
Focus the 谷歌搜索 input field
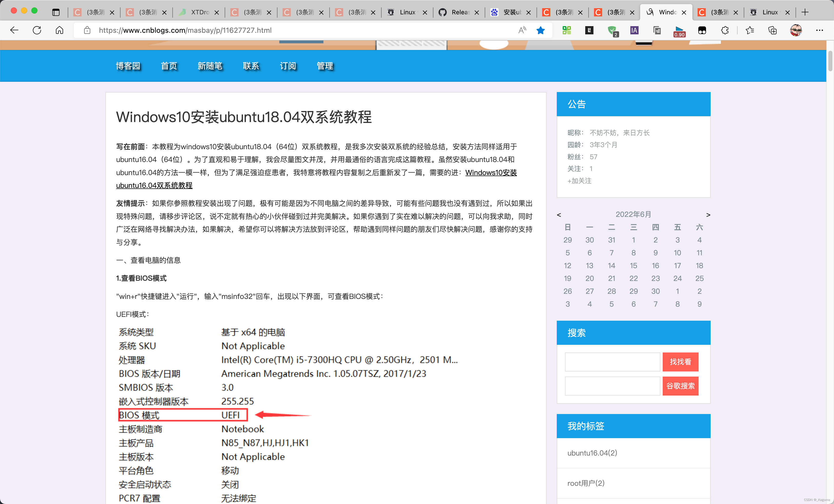pyautogui.click(x=612, y=386)
